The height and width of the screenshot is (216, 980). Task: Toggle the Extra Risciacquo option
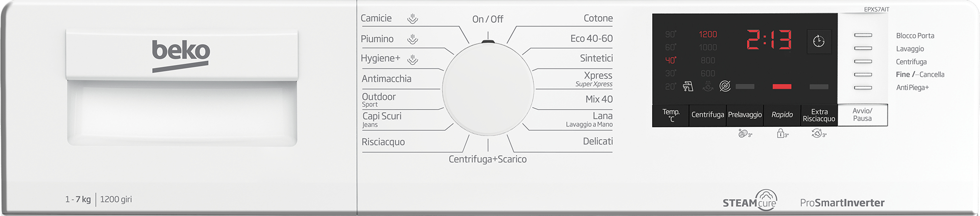point(819,115)
